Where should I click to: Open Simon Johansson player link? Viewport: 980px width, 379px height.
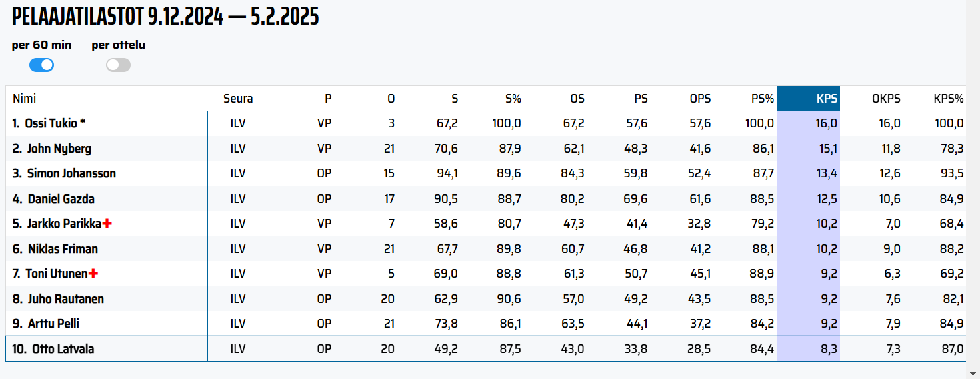[x=71, y=173]
